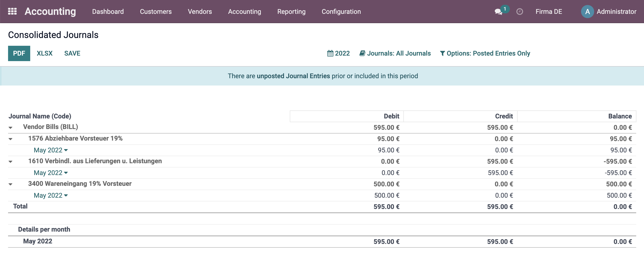644x256 pixels.
Task: Click the journals book icon
Action: point(362,53)
